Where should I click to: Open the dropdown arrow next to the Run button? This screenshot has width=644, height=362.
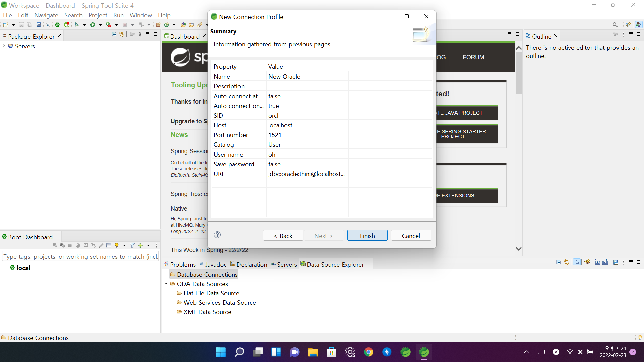(x=100, y=25)
